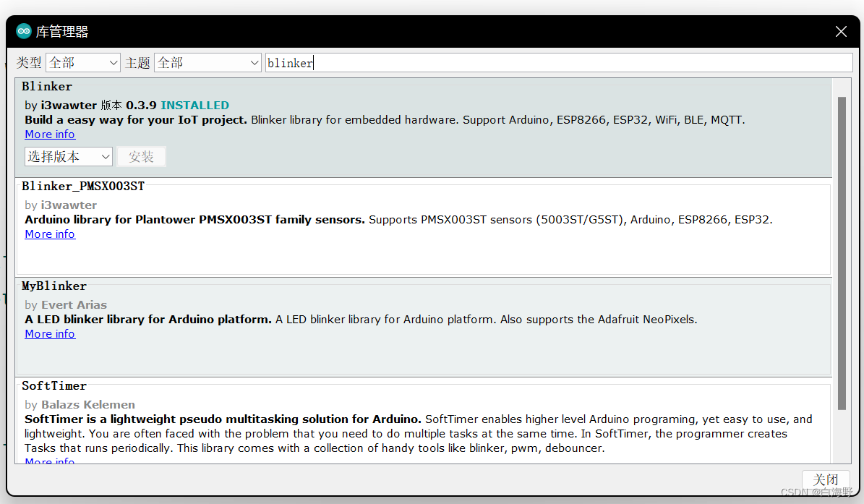Select the Blinker library title
This screenshot has width=864, height=504.
47,87
